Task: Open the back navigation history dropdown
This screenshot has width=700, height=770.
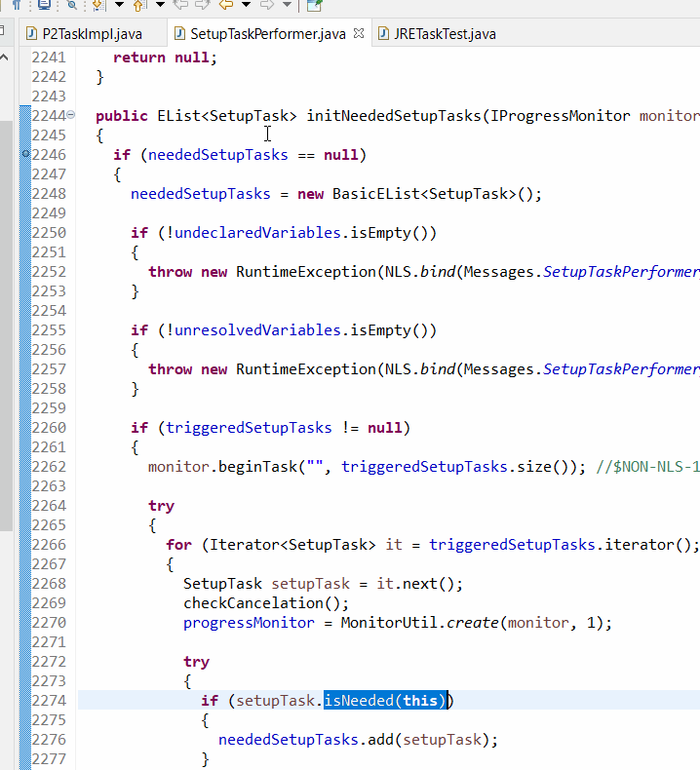Action: (246, 5)
